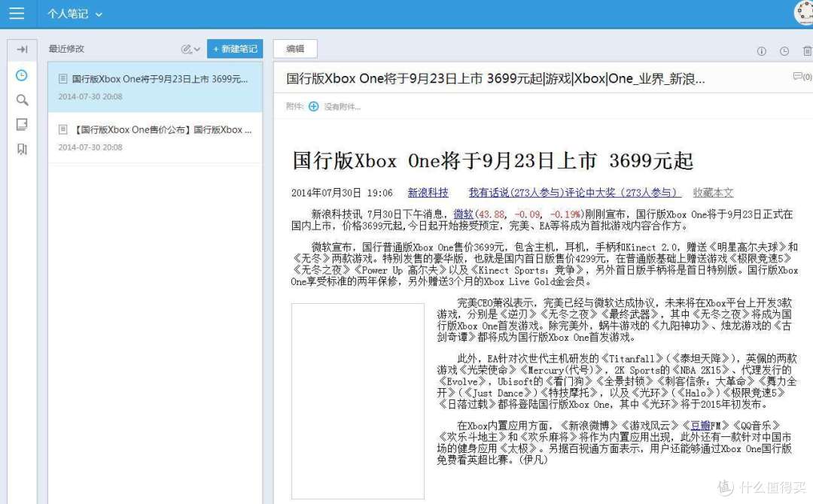This screenshot has width=813, height=504.
Task: Click the 没有附件 attachment text
Action: (343, 107)
